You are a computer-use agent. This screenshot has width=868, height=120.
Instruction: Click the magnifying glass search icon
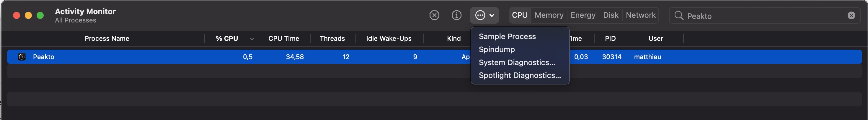pos(679,15)
